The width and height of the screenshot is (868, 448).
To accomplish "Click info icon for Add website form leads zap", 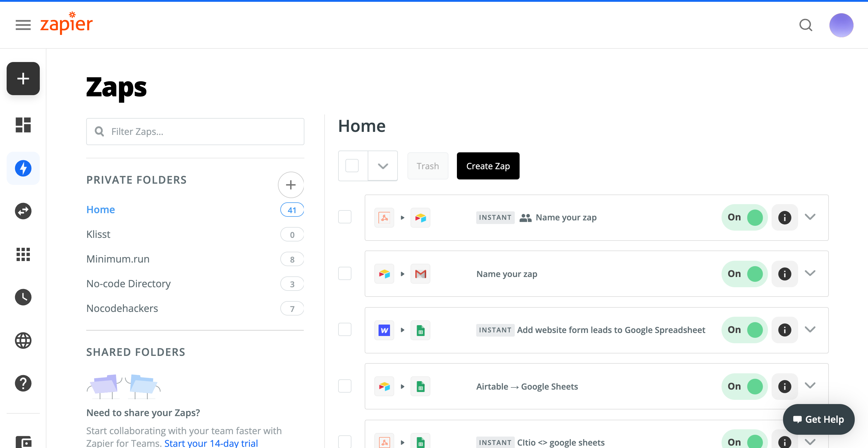I will coord(785,330).
